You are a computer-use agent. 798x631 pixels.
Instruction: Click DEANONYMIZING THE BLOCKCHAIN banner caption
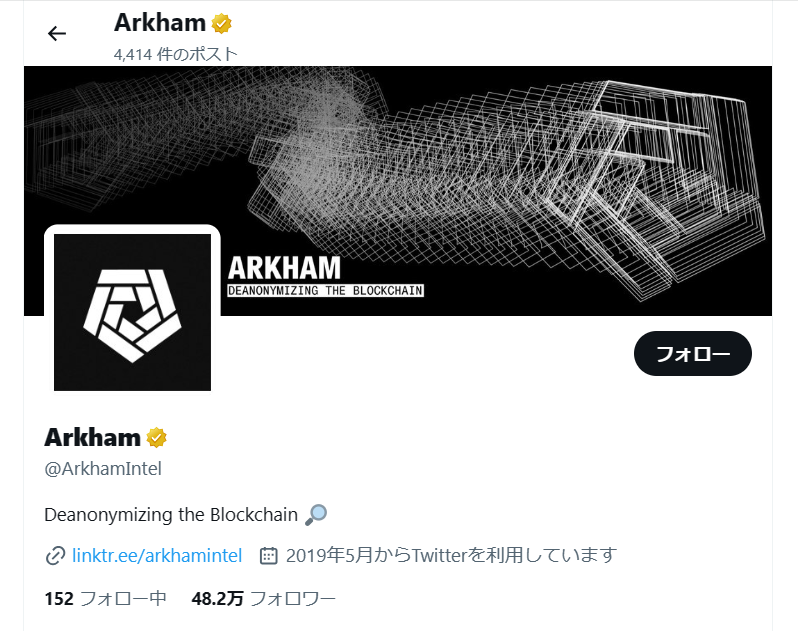tap(325, 291)
